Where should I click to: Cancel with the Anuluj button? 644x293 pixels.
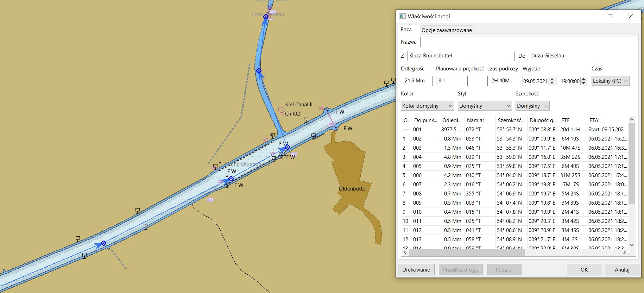(x=621, y=270)
